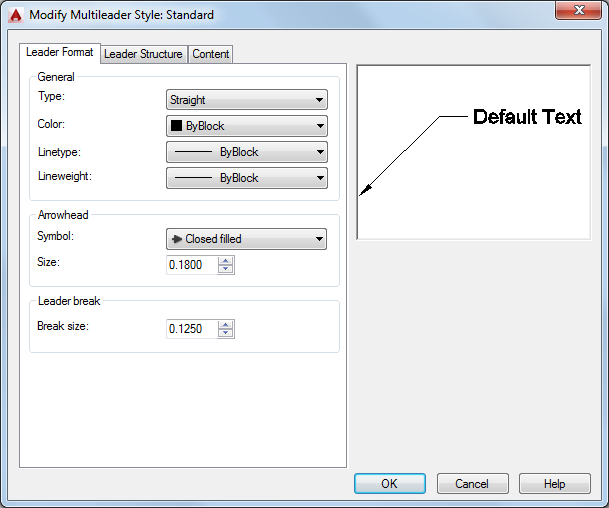609x508 pixels.
Task: Click the AutoCAD logo in title bar
Action: pos(16,15)
